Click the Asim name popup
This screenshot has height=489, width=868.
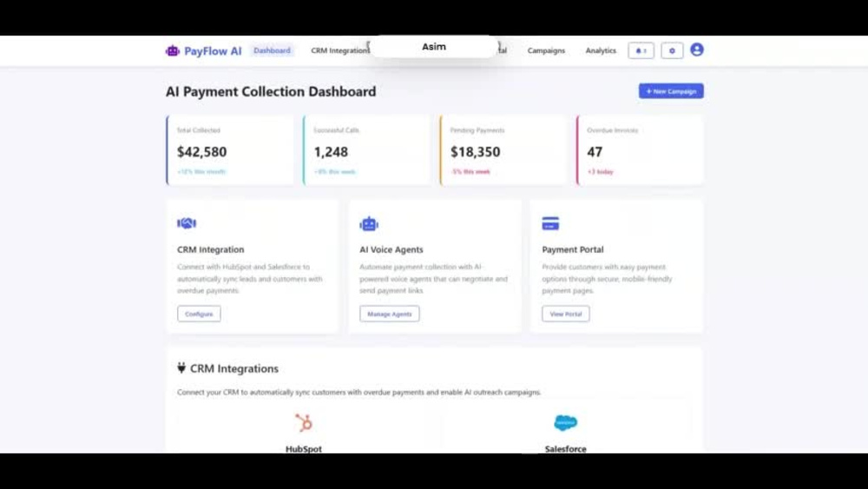click(433, 47)
